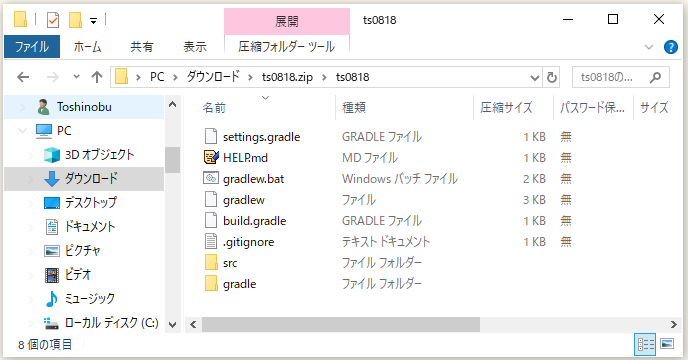688x360 pixels.
Task: Go forward with the right arrow
Action: (53, 77)
